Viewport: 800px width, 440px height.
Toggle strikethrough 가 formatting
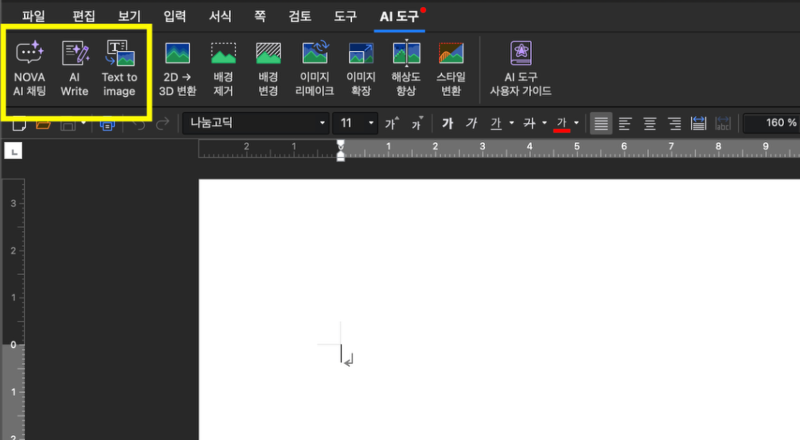(530, 123)
